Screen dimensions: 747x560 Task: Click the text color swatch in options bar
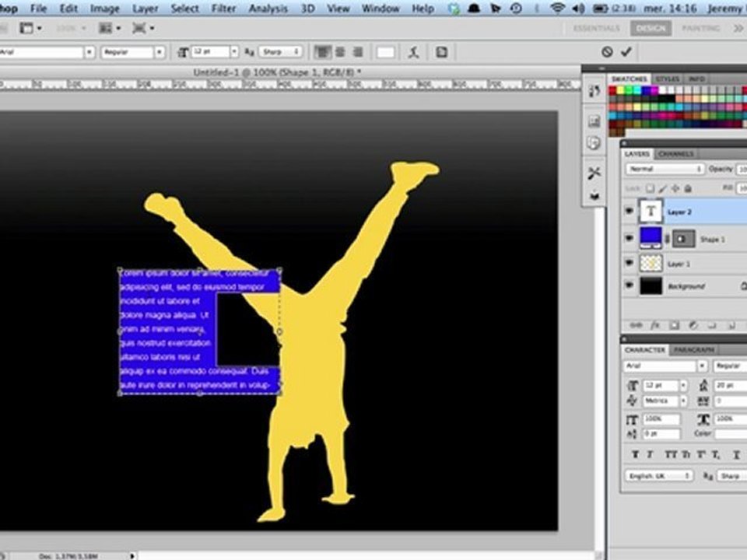point(385,52)
